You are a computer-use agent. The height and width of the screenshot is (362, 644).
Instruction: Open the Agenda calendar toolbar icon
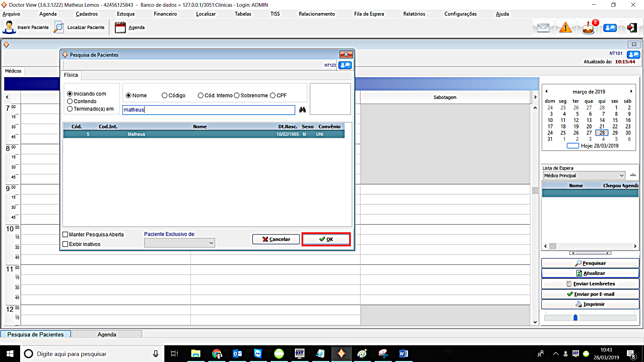coord(120,27)
